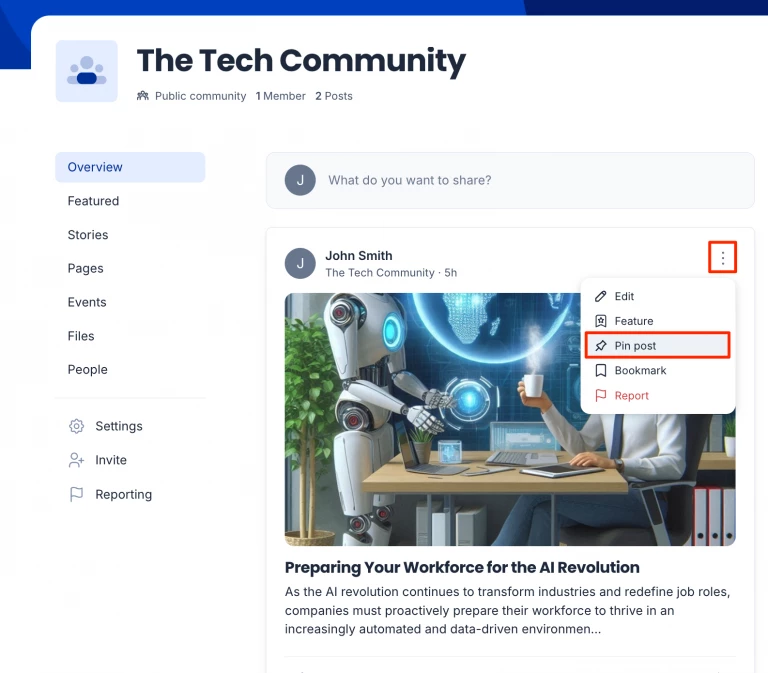768x673 pixels.
Task: Click the Invite person-plus icon
Action: click(x=76, y=460)
